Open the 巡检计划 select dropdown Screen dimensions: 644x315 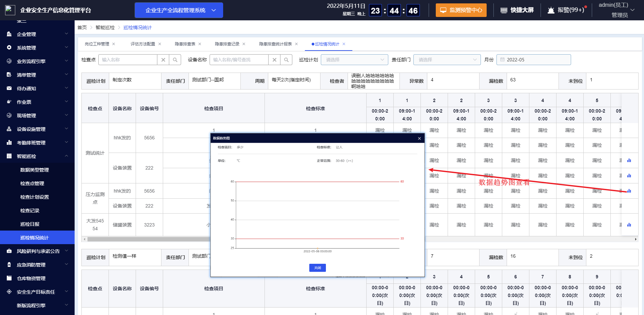point(354,60)
